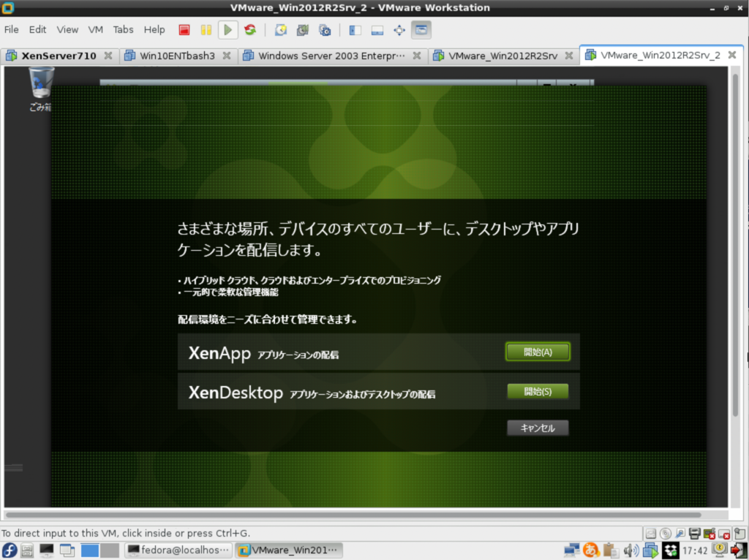The width and height of the screenshot is (749, 560).
Task: Click the printer device status icon
Action: click(x=695, y=533)
